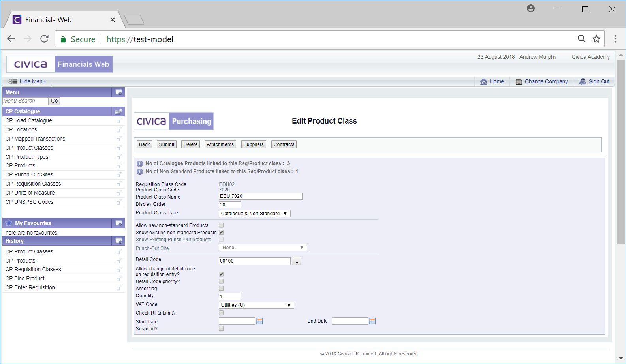The height and width of the screenshot is (364, 626).
Task: Tick the Detail Code priority checkbox
Action: (221, 281)
